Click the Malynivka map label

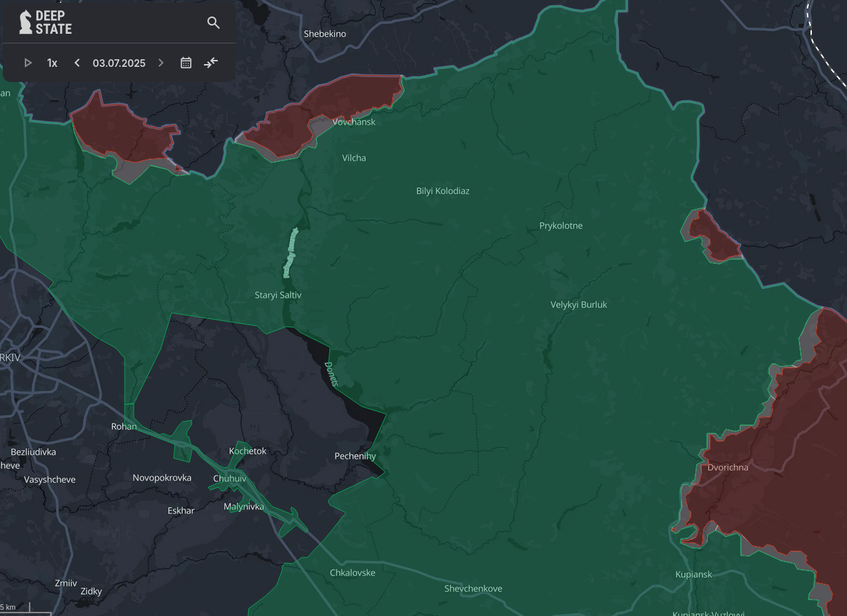[244, 506]
